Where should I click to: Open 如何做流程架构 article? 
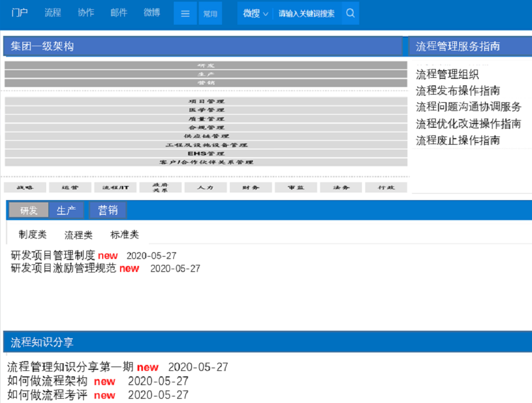(x=47, y=381)
